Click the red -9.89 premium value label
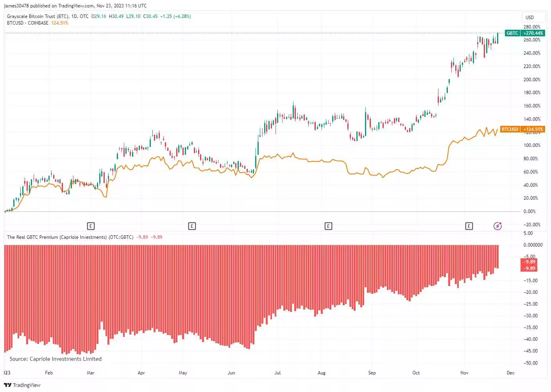This screenshot has height=392, width=551. tap(530, 262)
